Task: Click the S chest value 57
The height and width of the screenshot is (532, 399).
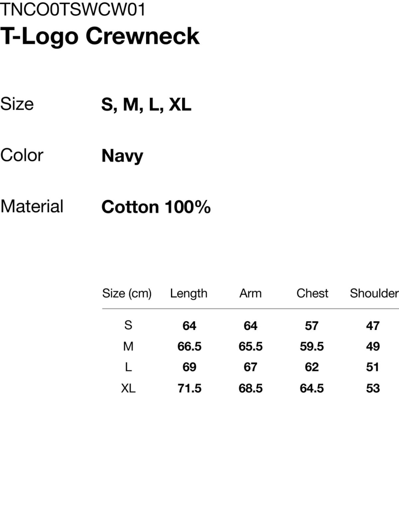Action: click(312, 326)
